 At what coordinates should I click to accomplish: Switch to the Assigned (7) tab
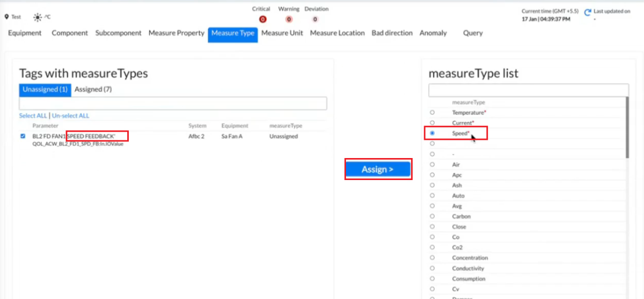93,89
